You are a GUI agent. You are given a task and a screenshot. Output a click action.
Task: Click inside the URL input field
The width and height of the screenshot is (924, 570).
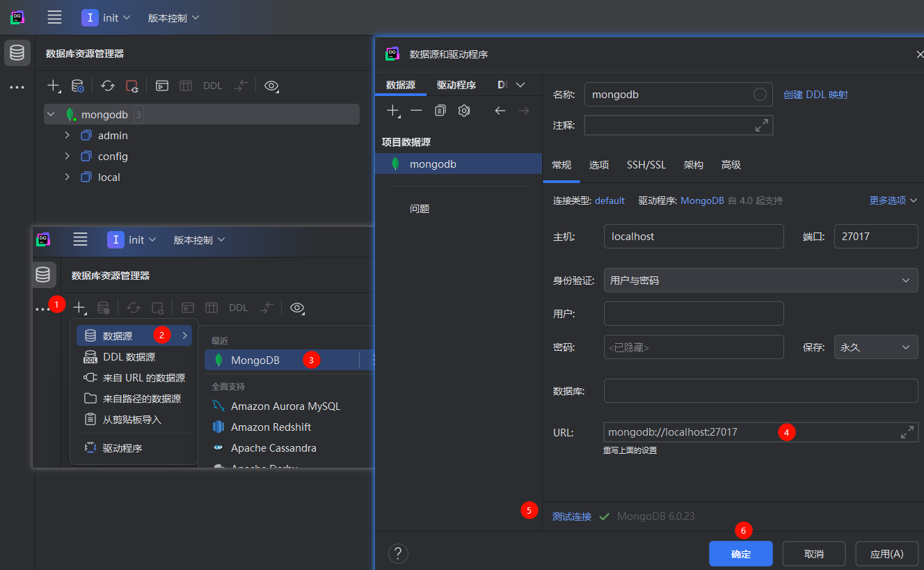point(696,432)
